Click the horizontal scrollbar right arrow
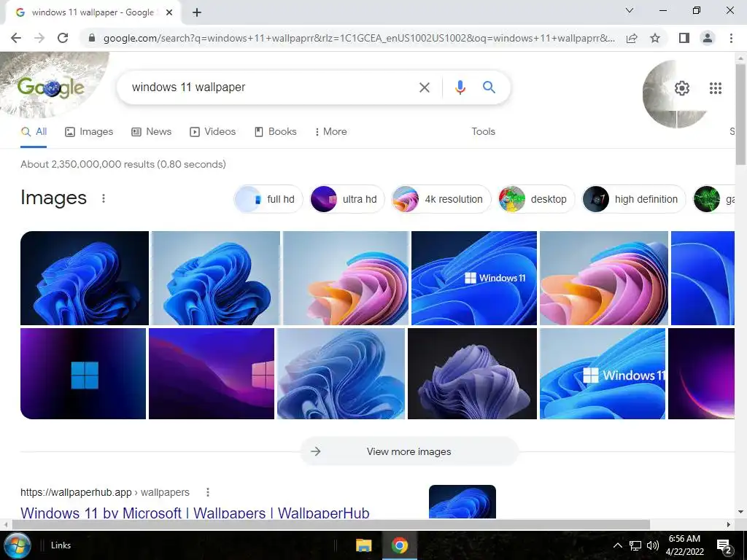 [x=729, y=524]
